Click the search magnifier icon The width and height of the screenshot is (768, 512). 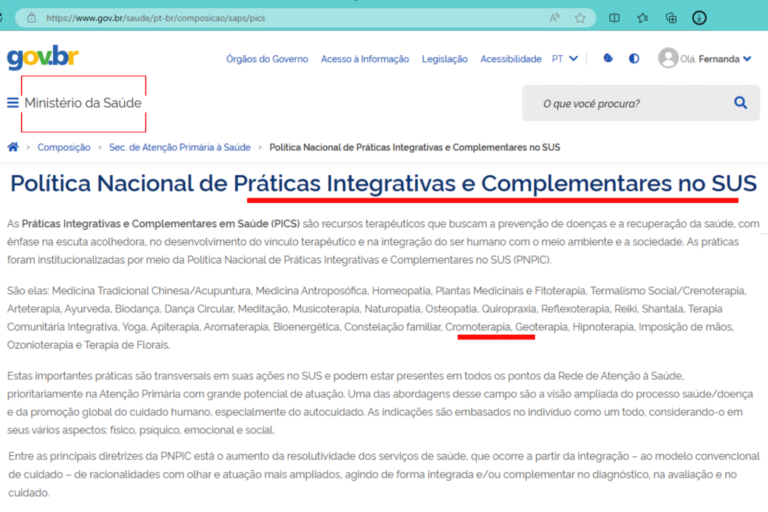(x=740, y=103)
